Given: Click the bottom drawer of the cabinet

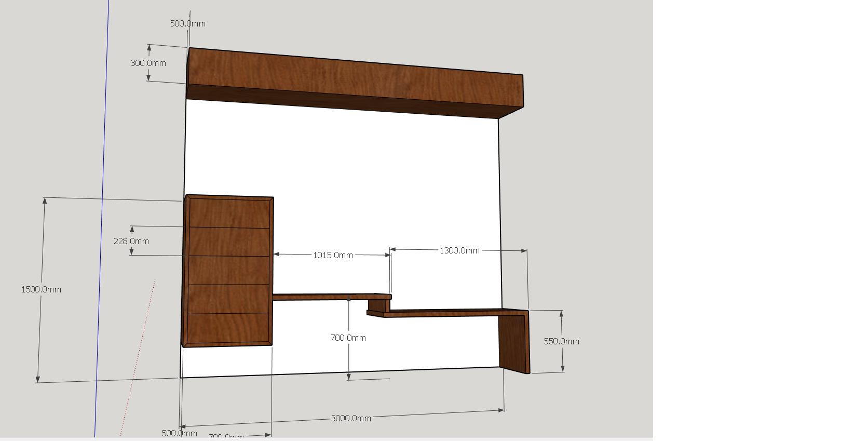Looking at the screenshot, I should pos(228,327).
